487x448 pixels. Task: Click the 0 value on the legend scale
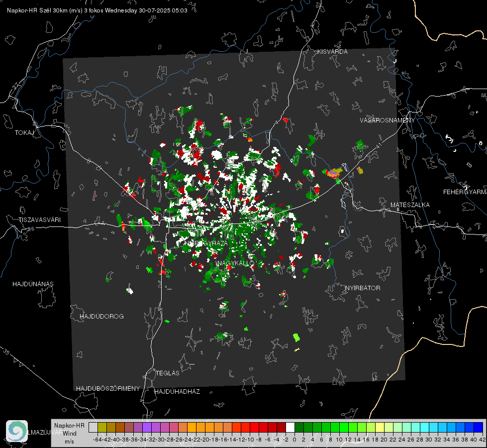294,440
